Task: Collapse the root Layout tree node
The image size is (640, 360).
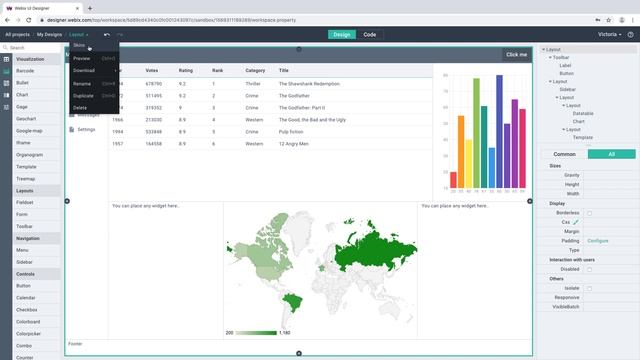Action: [543, 49]
